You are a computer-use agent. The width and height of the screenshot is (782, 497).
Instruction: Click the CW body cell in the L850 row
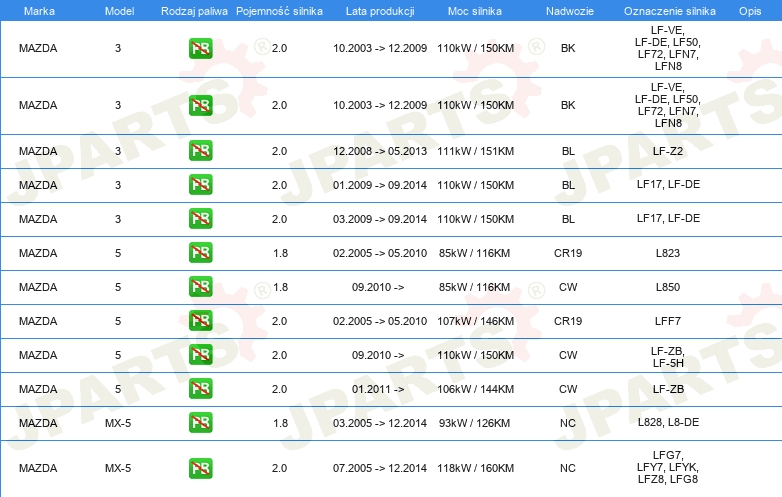[x=568, y=287]
